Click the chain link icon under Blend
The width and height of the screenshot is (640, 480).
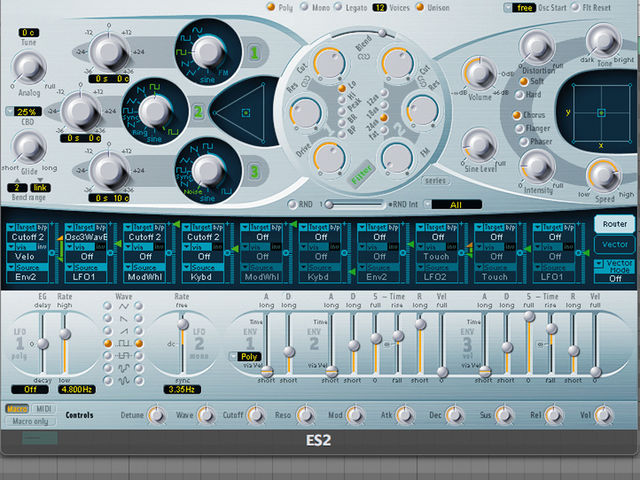[363, 57]
